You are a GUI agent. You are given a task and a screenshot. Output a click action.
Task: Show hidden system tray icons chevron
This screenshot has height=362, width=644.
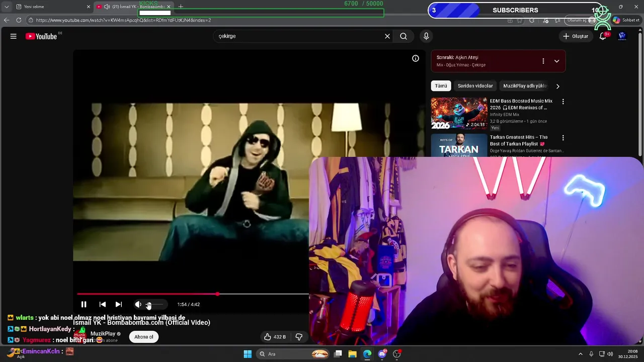(580, 354)
